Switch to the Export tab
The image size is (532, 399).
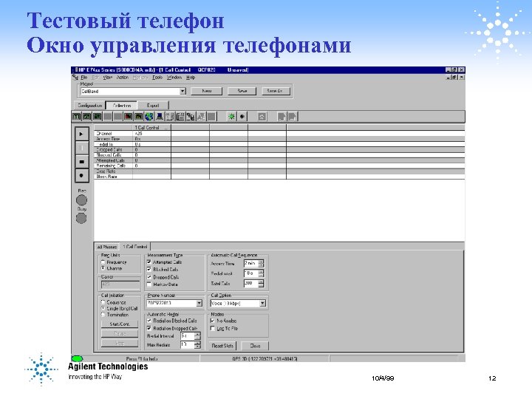(153, 106)
